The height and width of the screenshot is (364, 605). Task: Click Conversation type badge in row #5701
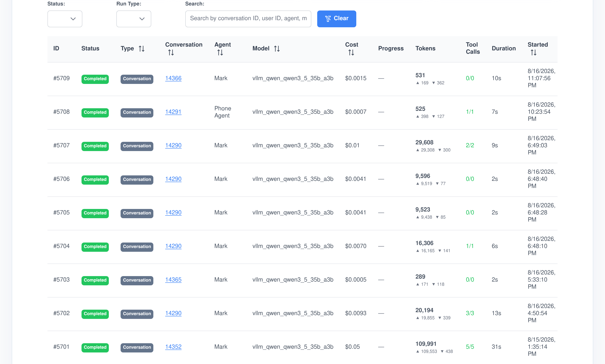[x=137, y=348]
